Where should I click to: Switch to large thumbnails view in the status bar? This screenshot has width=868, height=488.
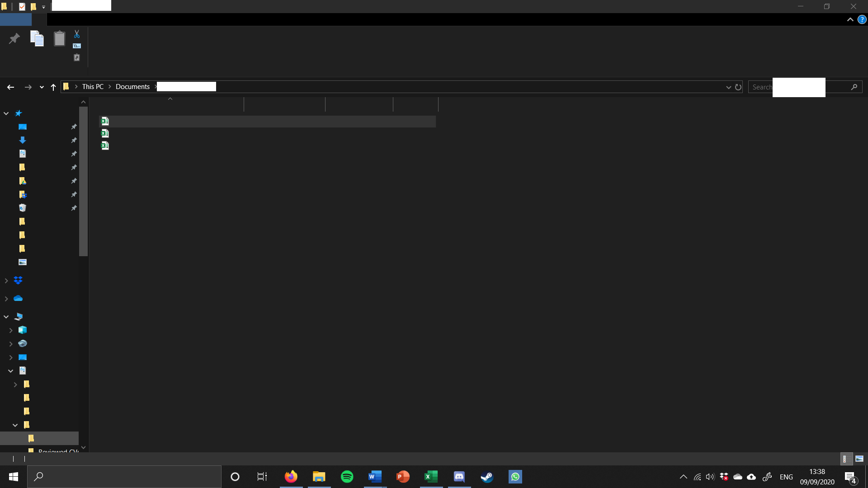(x=859, y=459)
